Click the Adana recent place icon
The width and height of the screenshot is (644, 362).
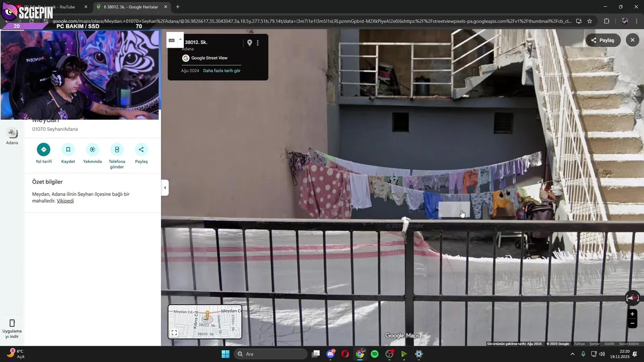coord(12,133)
